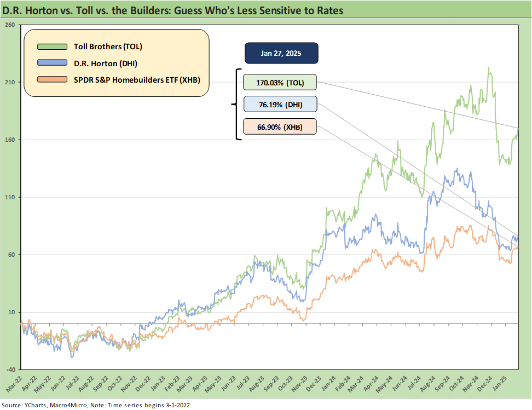Click the Mar-22 x-axis label
Screen dimensions: 532x410
click(x=14, y=384)
